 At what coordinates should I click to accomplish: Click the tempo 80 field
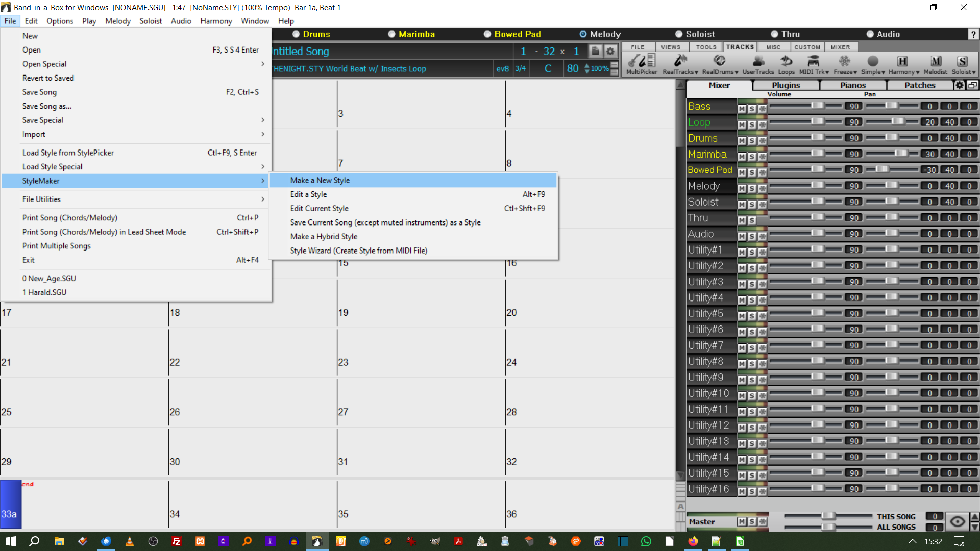(573, 68)
